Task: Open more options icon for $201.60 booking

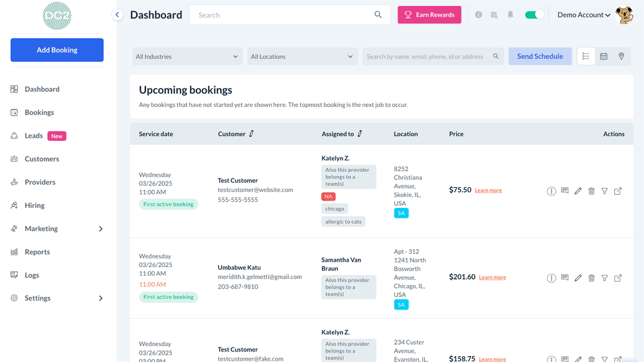Action: [551, 278]
